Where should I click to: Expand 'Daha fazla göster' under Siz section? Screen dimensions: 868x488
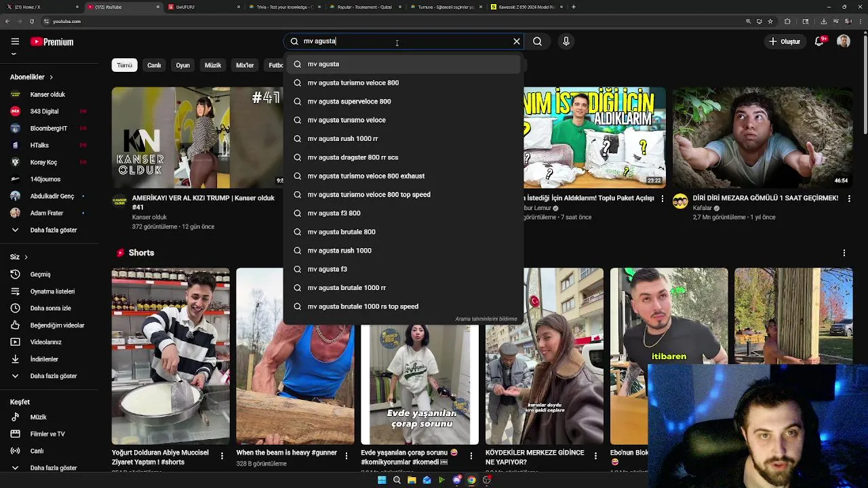pos(47,376)
